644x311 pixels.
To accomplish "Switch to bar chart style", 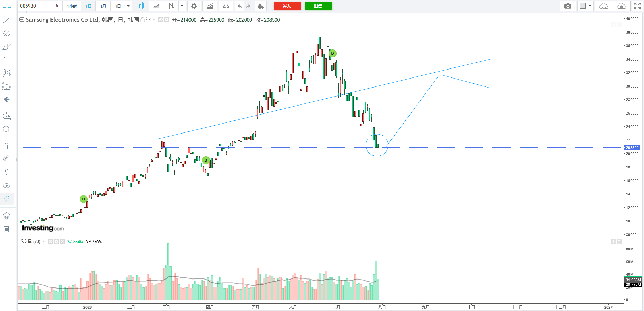I will 171,6.
